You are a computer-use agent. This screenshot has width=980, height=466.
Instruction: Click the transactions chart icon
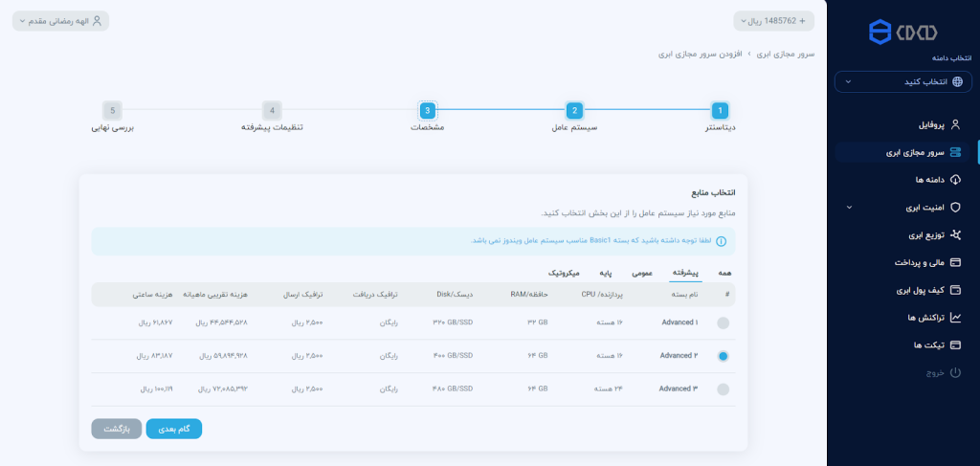[954, 317]
